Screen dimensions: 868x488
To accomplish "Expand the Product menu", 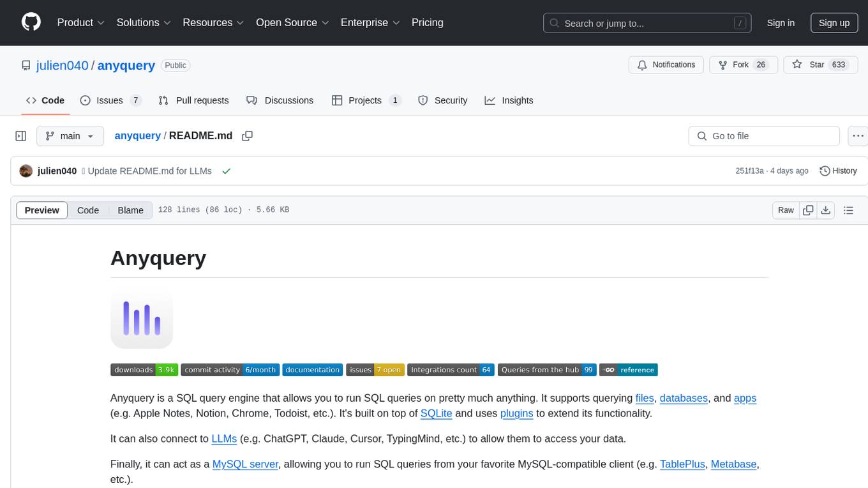I will 81,22.
